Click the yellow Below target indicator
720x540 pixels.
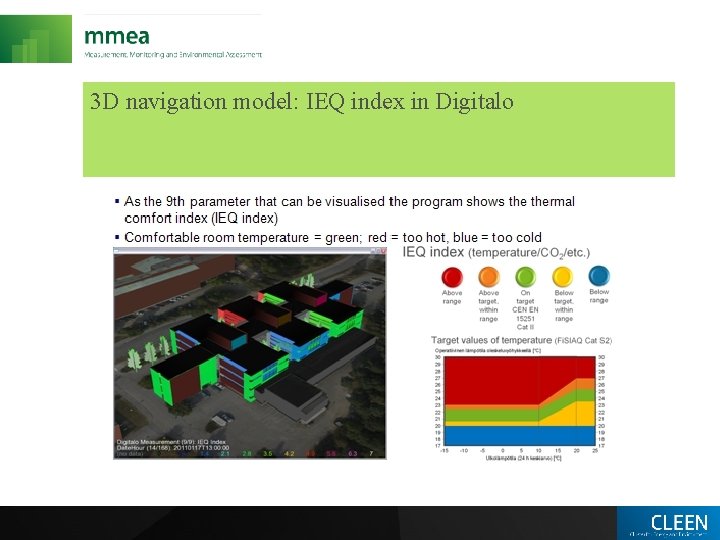coord(562,277)
